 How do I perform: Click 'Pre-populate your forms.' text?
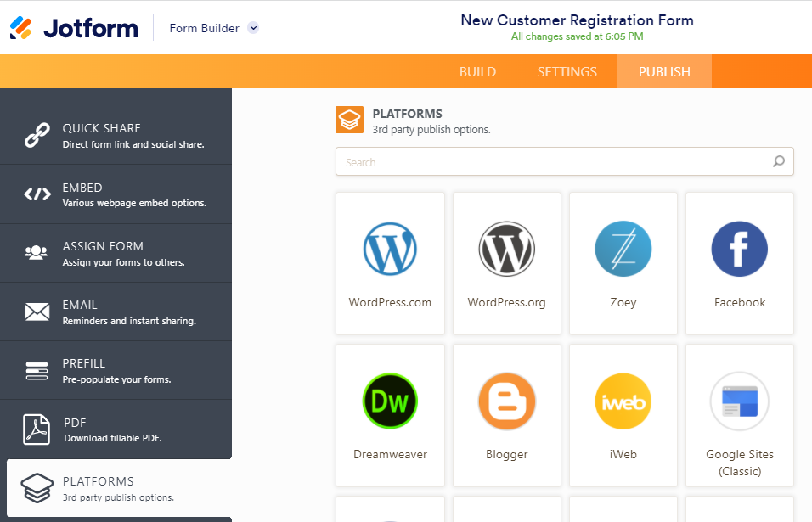[116, 379]
